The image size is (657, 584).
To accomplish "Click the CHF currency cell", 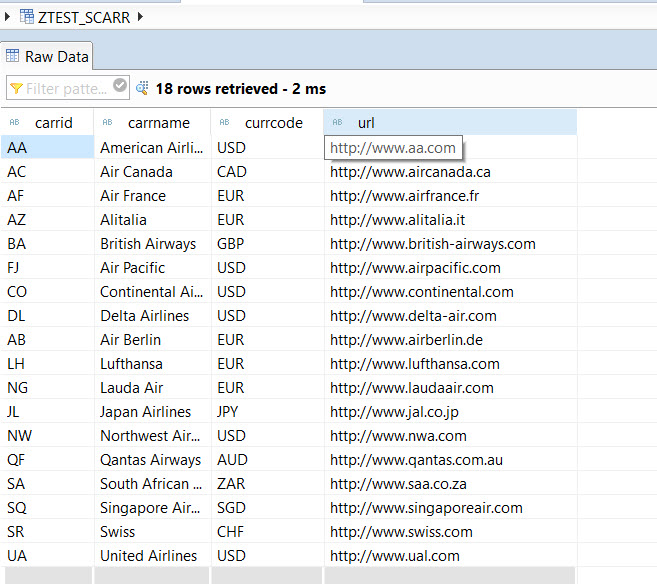I will [268, 532].
